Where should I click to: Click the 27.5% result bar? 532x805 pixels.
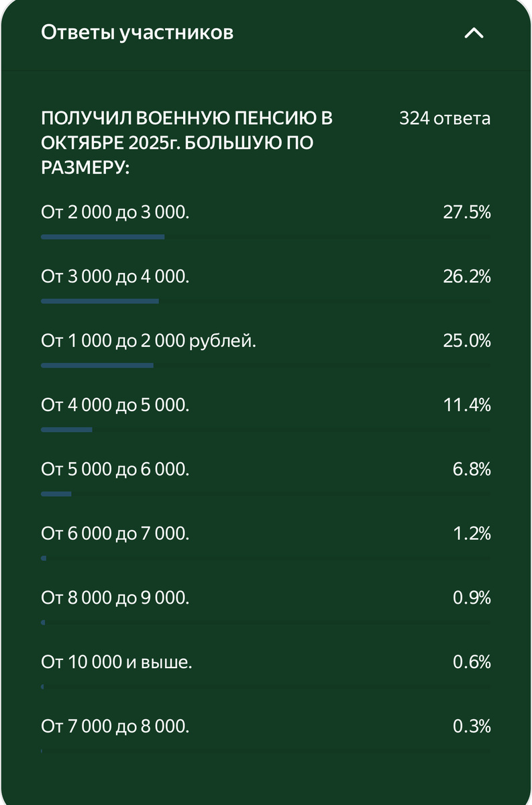click(x=103, y=237)
